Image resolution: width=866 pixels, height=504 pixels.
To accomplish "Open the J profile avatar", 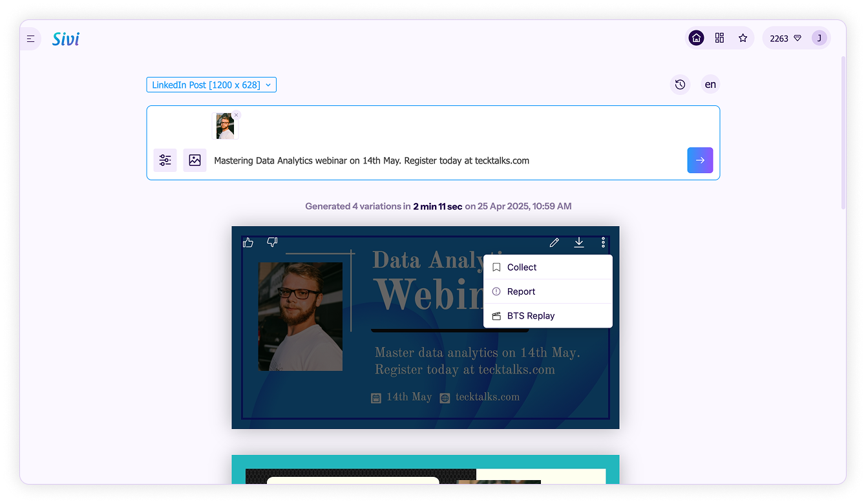I will pyautogui.click(x=819, y=38).
